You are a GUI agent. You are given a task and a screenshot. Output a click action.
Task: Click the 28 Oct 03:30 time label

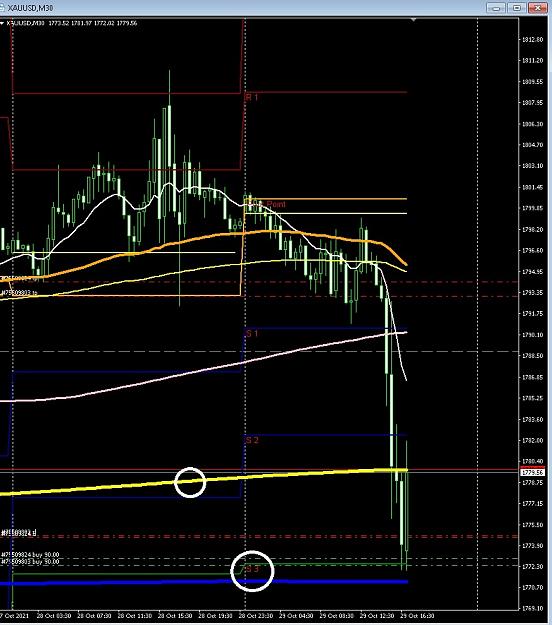coord(54,616)
